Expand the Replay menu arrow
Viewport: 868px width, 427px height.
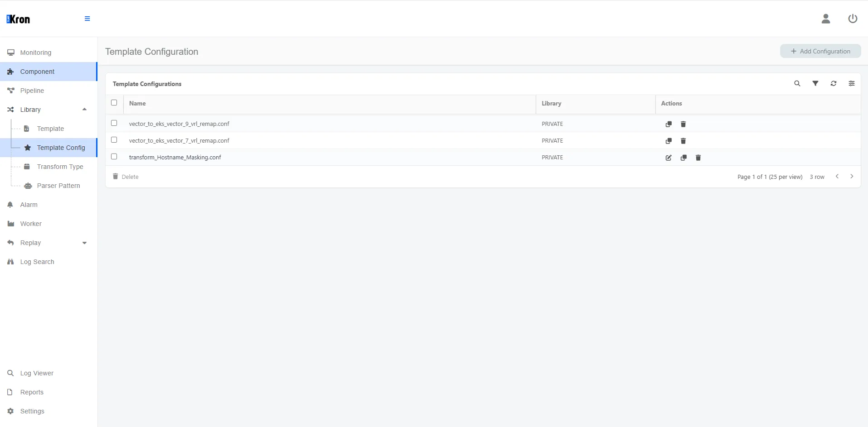coord(84,243)
